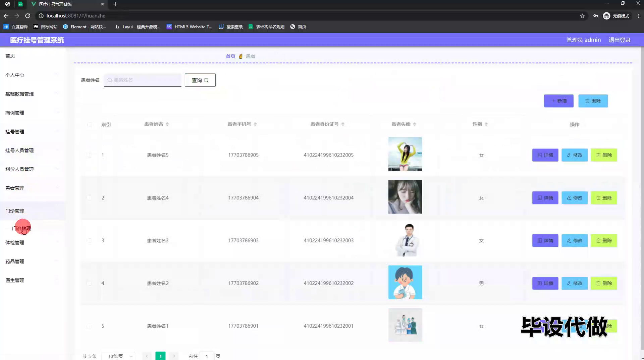Click 修改 for 患者姓名2
Image resolution: width=644 pixels, height=360 pixels.
[x=575, y=283]
